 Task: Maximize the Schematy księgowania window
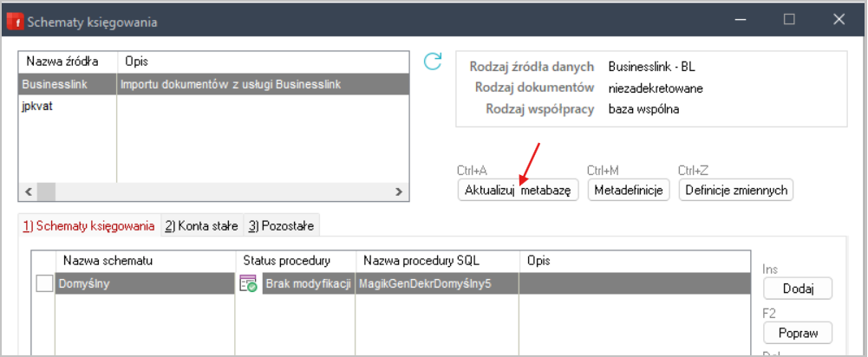point(789,19)
